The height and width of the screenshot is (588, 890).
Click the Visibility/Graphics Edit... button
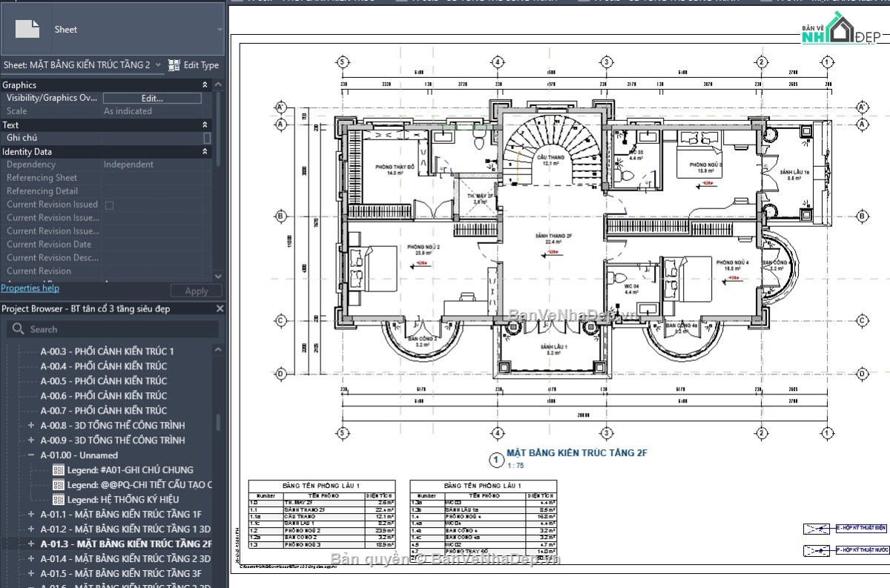pos(152,98)
